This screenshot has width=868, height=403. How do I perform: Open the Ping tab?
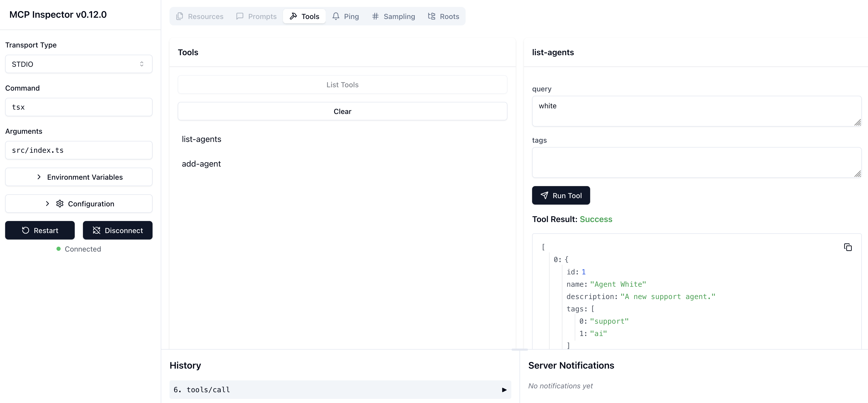click(345, 16)
